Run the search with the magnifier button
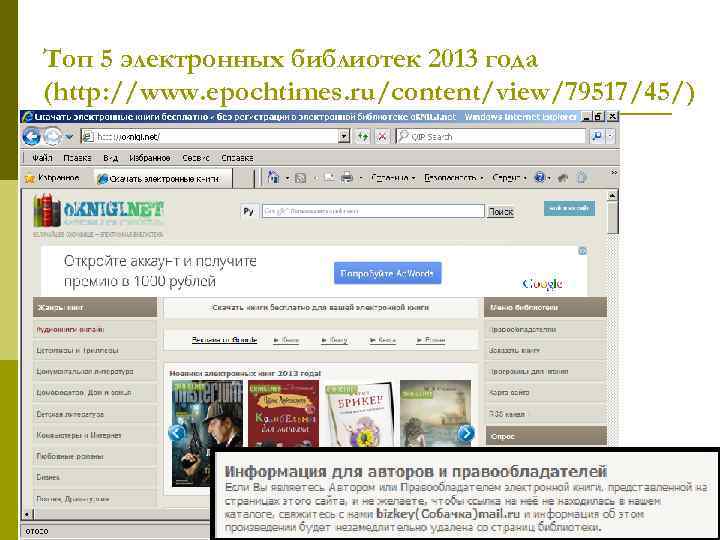Screen dimensions: 720x540 point(597,136)
